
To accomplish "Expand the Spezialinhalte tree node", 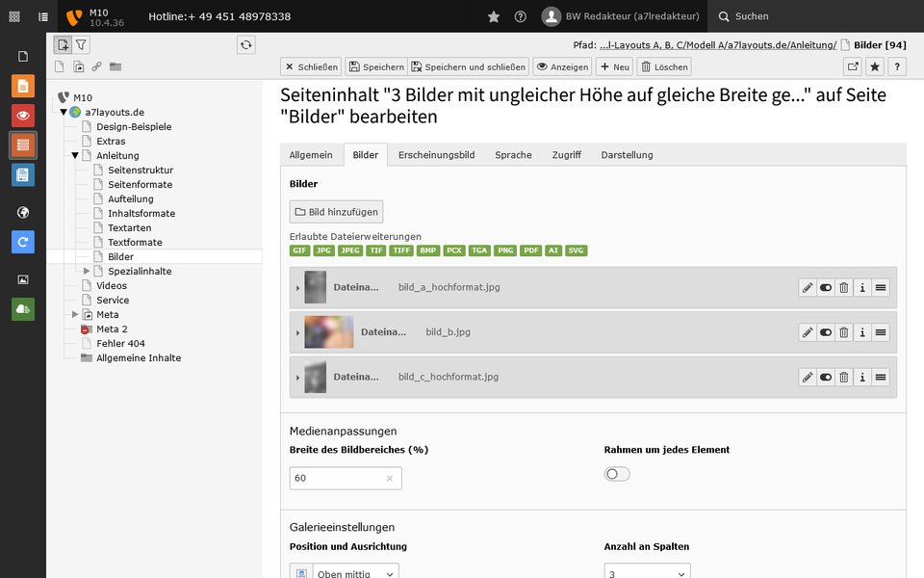I will [x=87, y=272].
